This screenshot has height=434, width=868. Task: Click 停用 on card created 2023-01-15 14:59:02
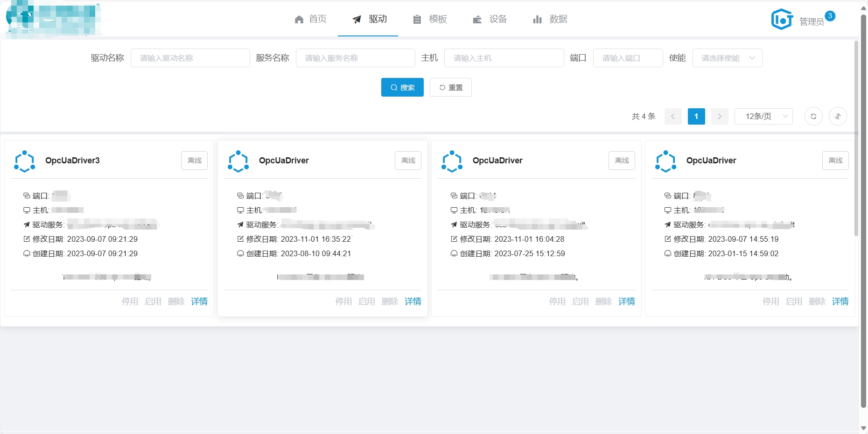[x=771, y=301]
